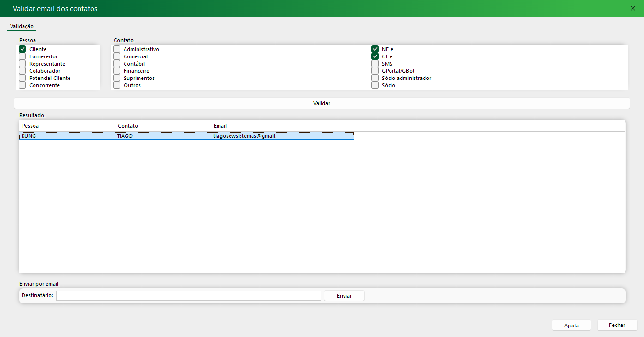Enable the Fornecedor checkbox
644x337 pixels.
tap(23, 56)
